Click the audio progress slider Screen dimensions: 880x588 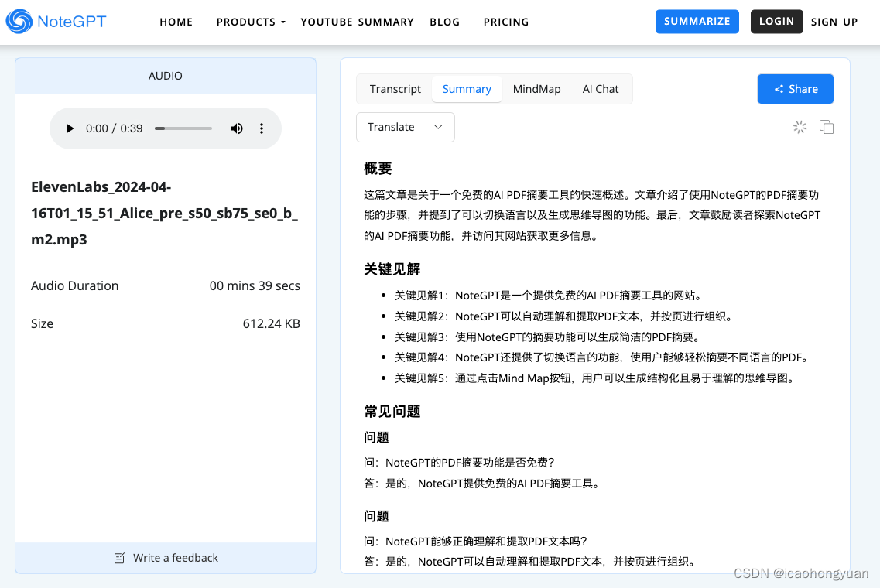(x=183, y=128)
